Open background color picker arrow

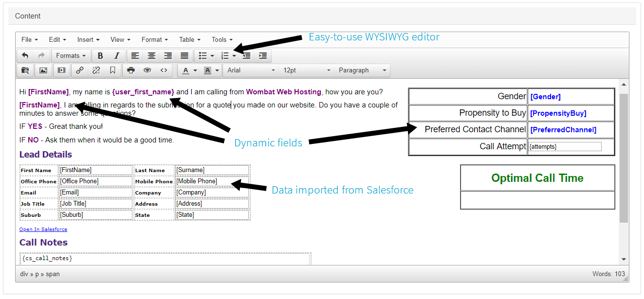coord(217,71)
